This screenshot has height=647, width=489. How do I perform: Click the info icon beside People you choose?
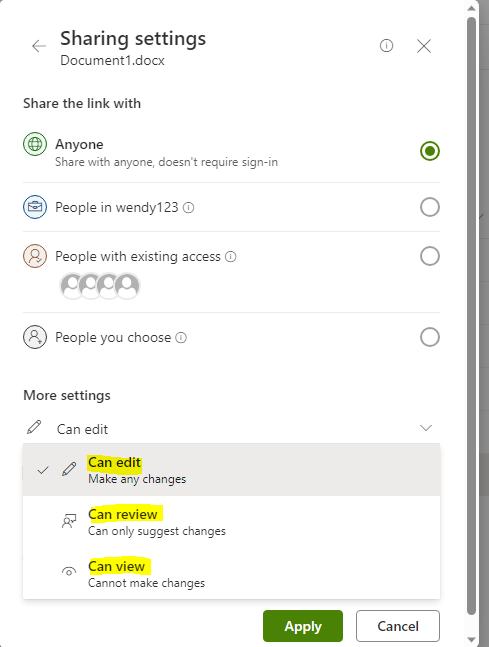(x=181, y=338)
